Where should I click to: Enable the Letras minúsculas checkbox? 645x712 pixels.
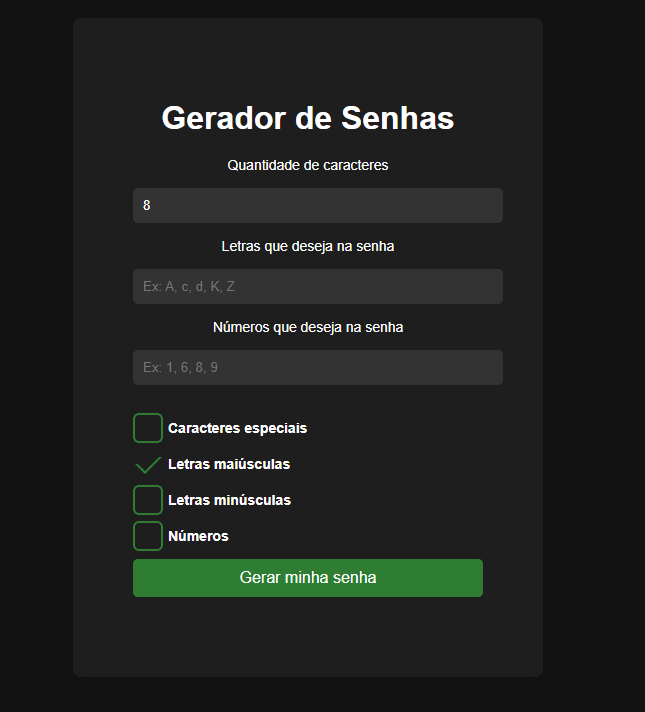pos(148,500)
